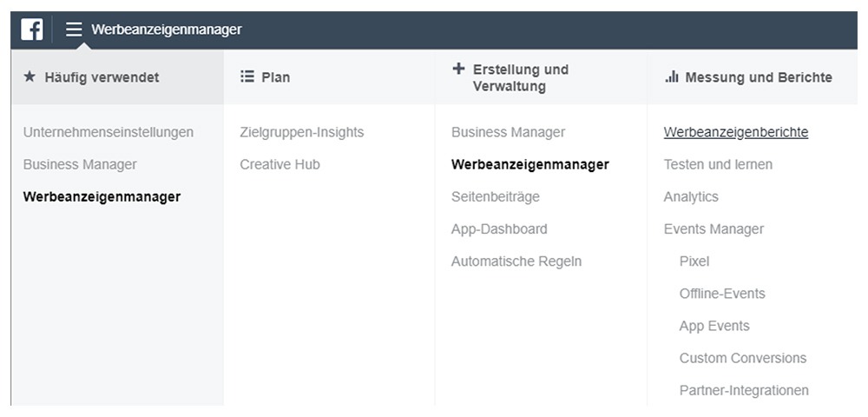Open Creative Hub
The height and width of the screenshot is (417, 868).
279,164
